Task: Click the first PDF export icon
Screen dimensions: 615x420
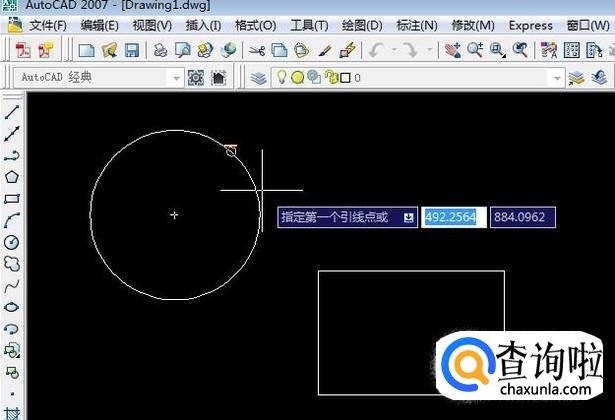Action: pos(23,50)
